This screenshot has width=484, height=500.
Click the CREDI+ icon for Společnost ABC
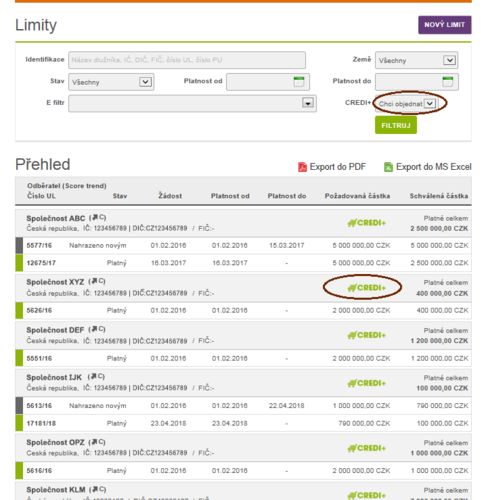[x=366, y=223]
